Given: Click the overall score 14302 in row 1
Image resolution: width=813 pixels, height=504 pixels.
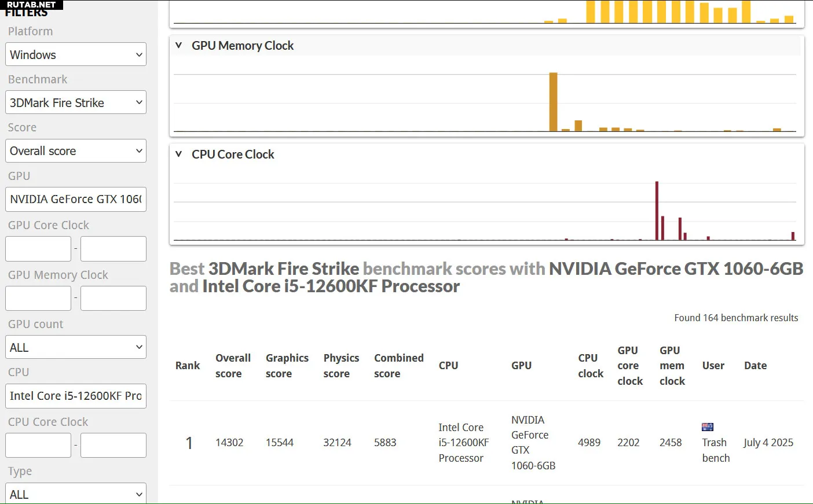Looking at the screenshot, I should pos(229,443).
